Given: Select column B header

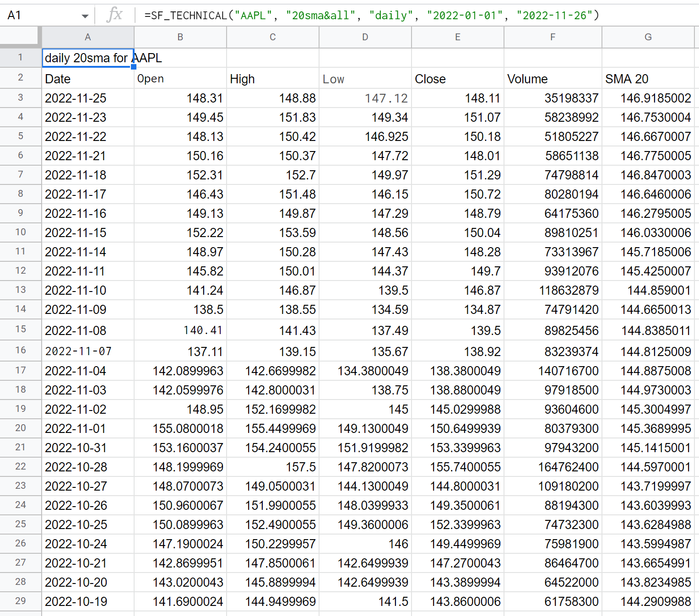Looking at the screenshot, I should click(180, 37).
